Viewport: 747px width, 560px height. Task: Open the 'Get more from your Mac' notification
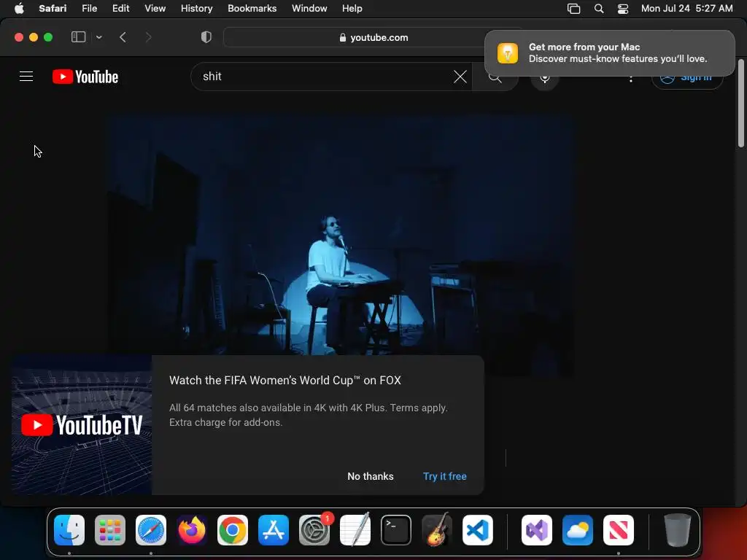click(609, 52)
